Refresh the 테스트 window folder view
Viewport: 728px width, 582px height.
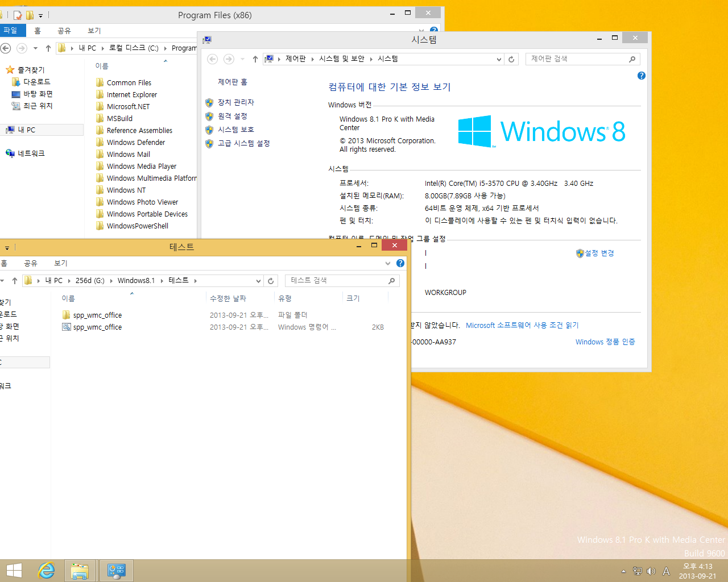(x=271, y=281)
